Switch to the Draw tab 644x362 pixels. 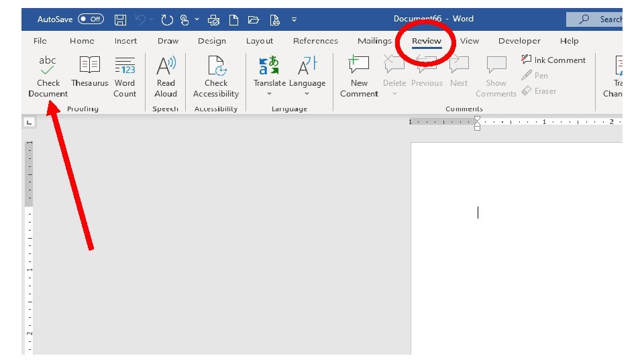(168, 41)
